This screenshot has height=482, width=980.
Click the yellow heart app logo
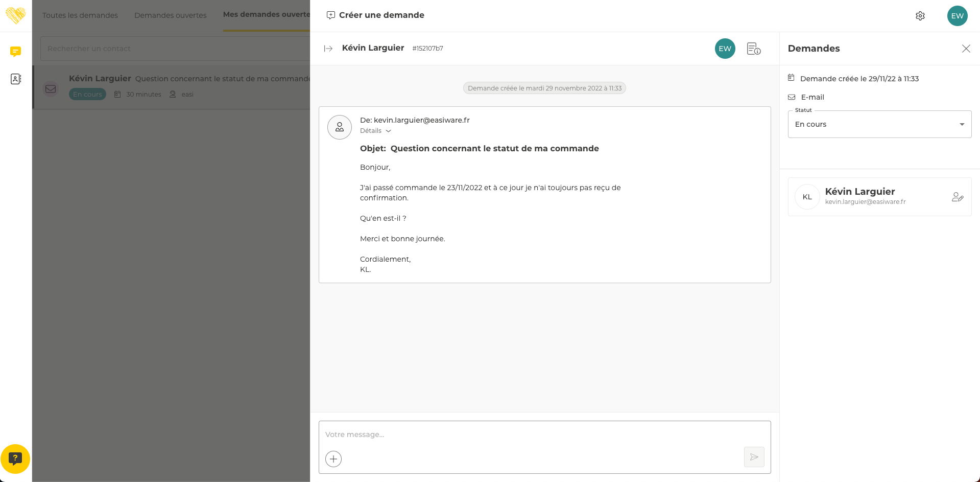click(x=15, y=15)
